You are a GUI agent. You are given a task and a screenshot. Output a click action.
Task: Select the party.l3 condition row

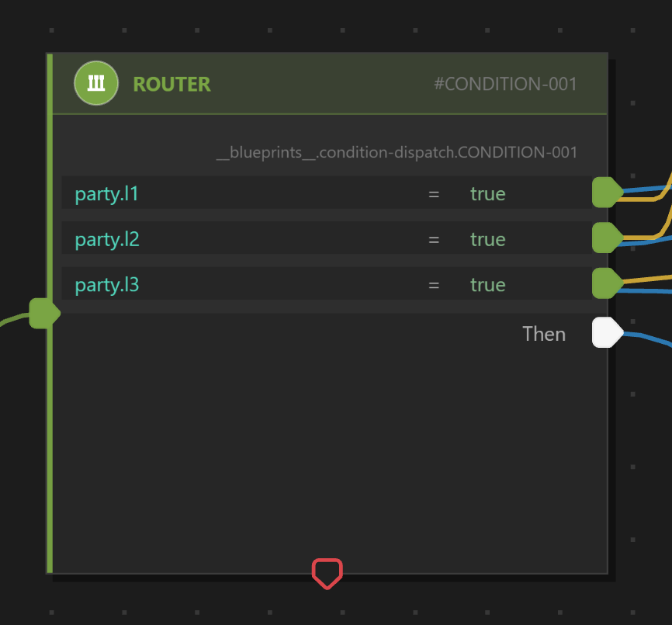[x=327, y=283]
